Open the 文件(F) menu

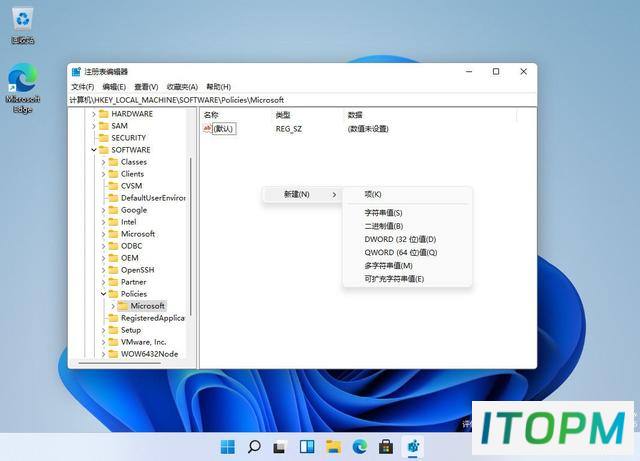[82, 87]
